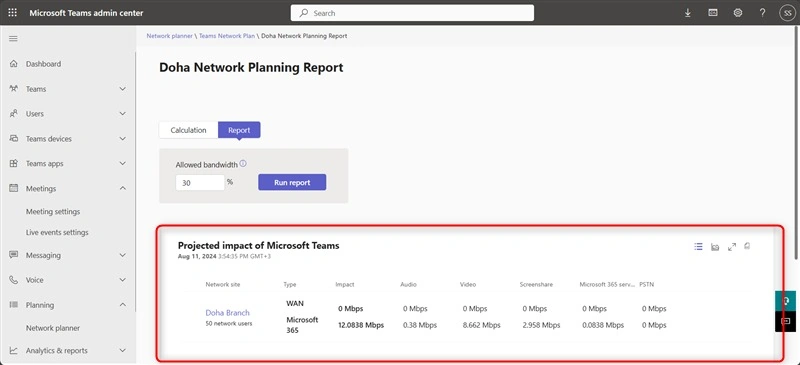Click the Users sidebar icon
Viewport: 800px width, 365px height.
coord(14,113)
